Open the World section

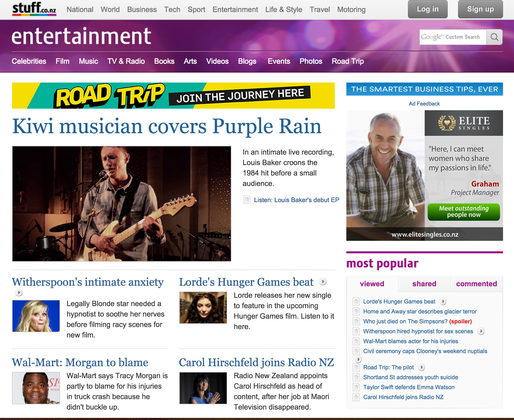tap(110, 9)
